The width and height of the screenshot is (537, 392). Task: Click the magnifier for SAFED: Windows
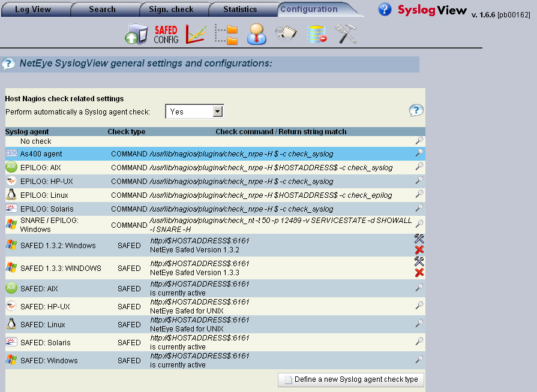coord(419,360)
